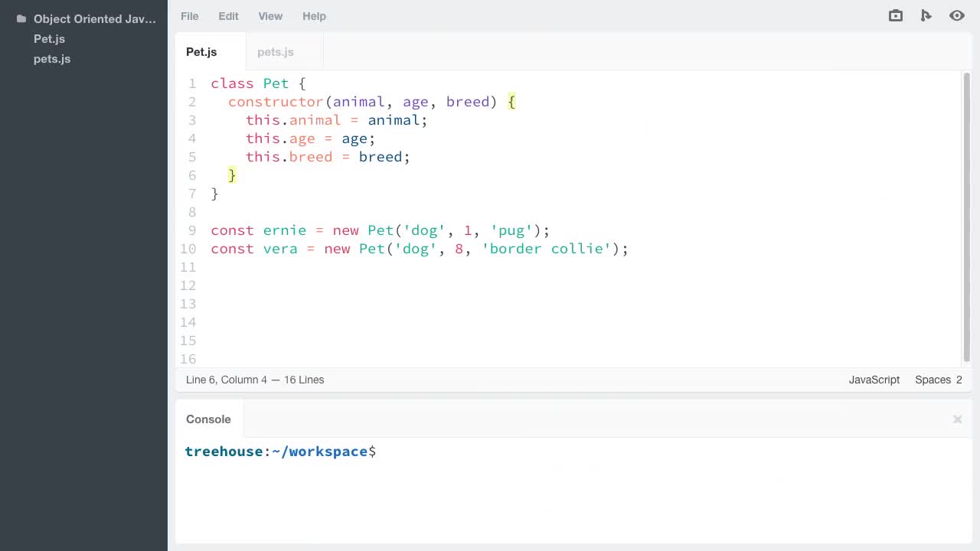Viewport: 980px width, 551px height.
Task: Open the File menu
Action: (x=189, y=16)
